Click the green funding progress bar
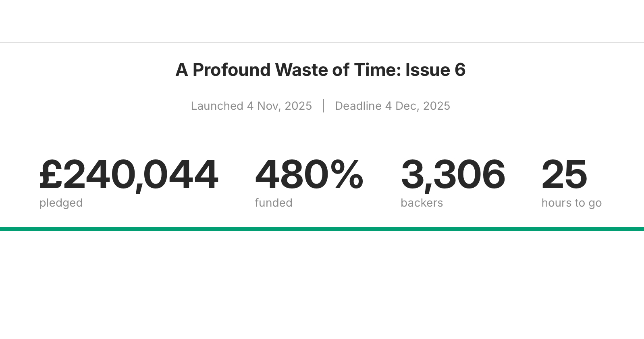644x339 pixels. 322,229
